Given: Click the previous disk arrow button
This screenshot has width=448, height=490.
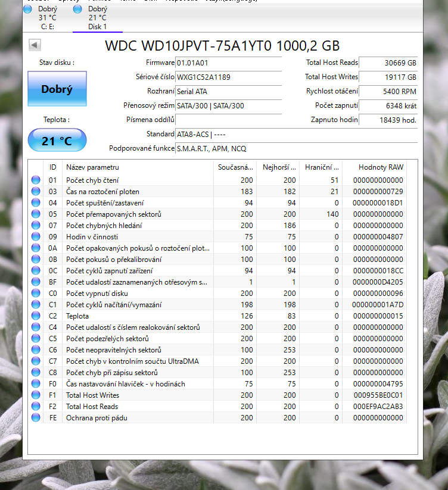Looking at the screenshot, I should click(x=35, y=45).
